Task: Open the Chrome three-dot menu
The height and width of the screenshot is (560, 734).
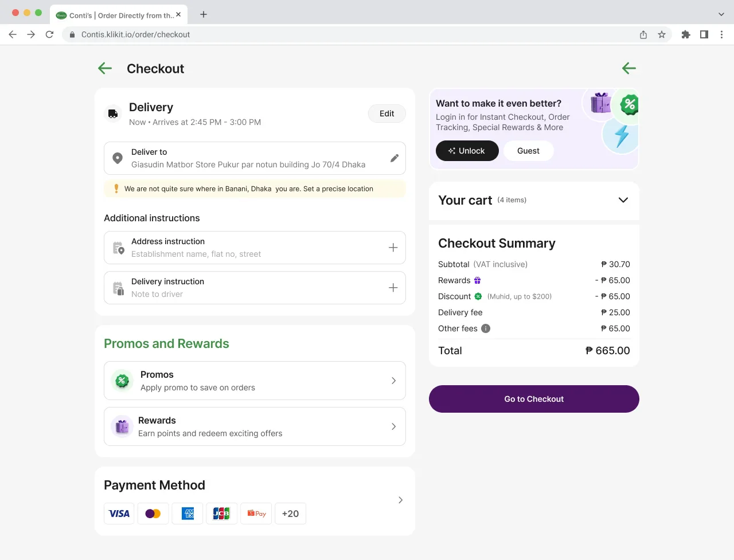Action: [x=722, y=34]
